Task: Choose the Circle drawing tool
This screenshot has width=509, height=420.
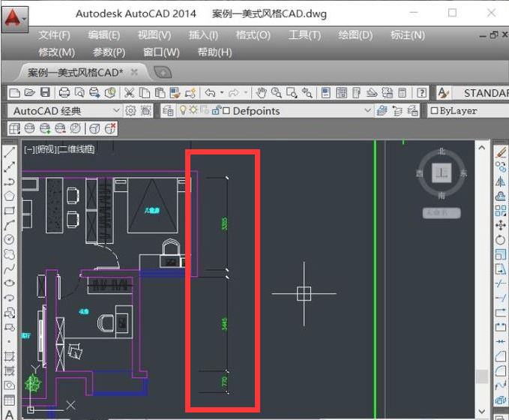Action: pos(10,239)
